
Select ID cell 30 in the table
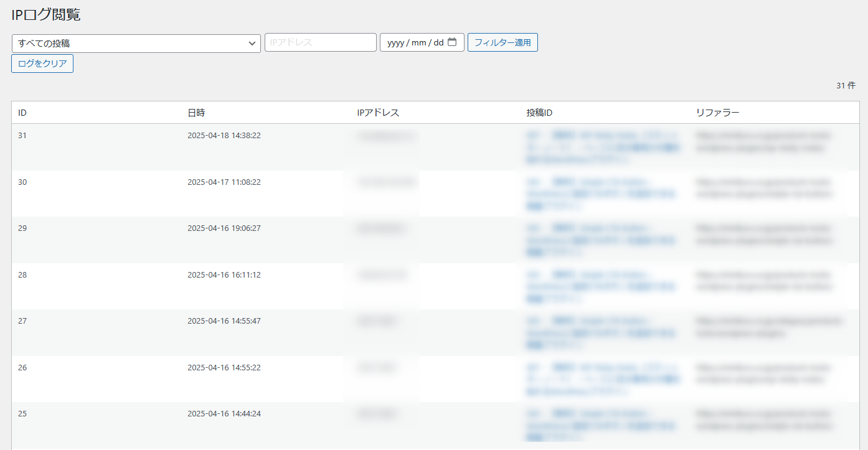[x=22, y=182]
